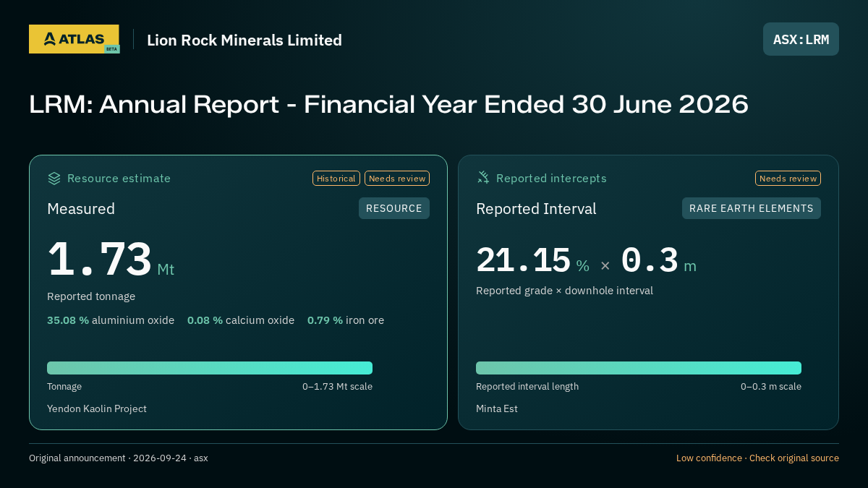Click the ATLAS beta logo
Screen dimensions: 868x488
[74, 39]
